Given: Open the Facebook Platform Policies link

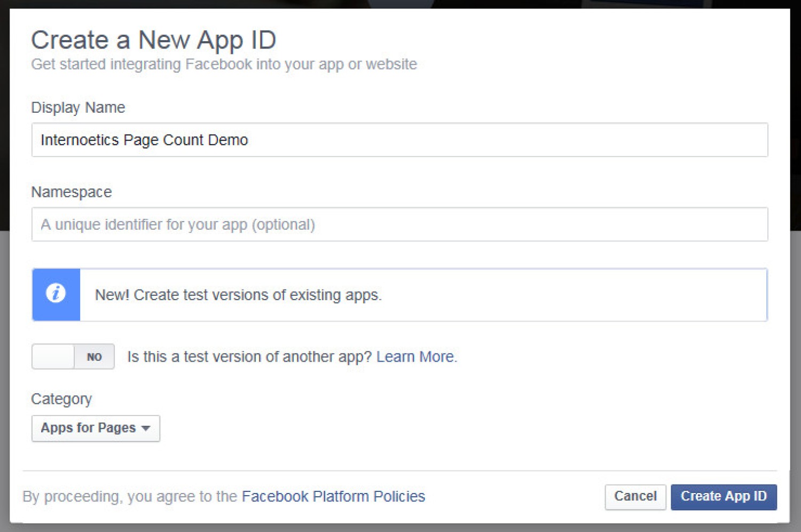Looking at the screenshot, I should pos(333,497).
